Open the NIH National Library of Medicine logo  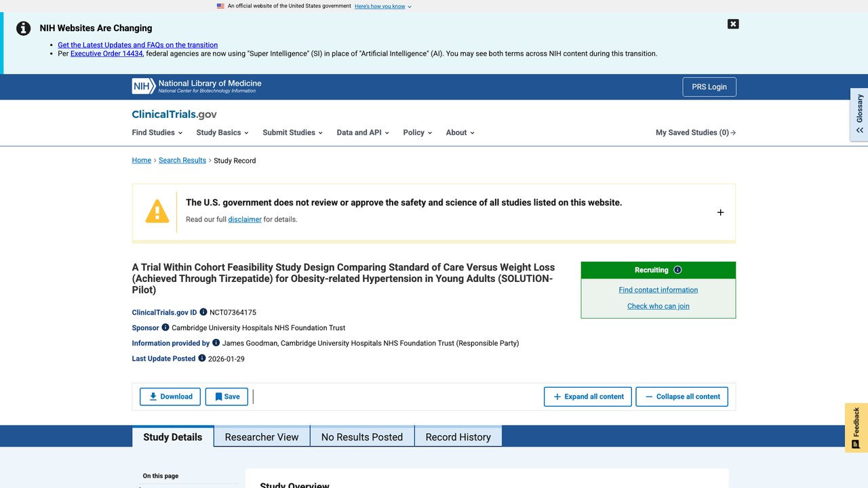(197, 86)
